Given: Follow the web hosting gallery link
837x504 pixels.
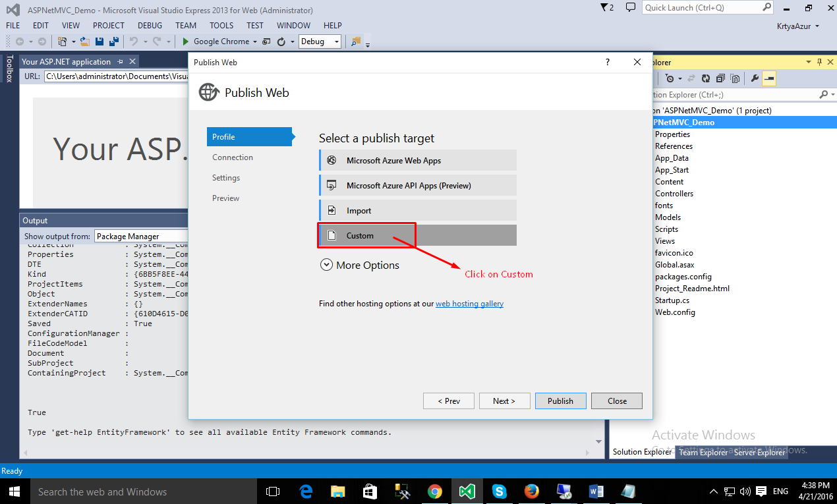Looking at the screenshot, I should point(469,304).
